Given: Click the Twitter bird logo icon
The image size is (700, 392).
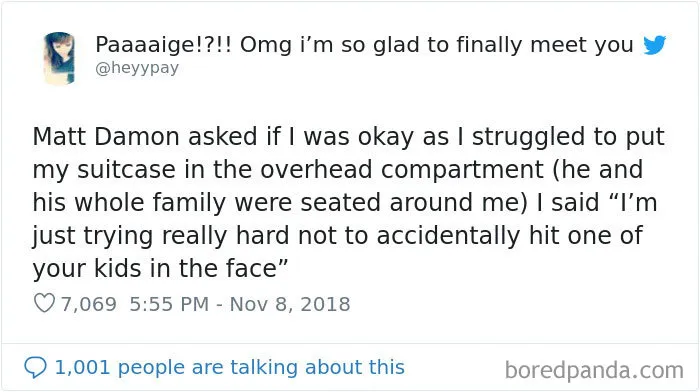Looking at the screenshot, I should [654, 45].
